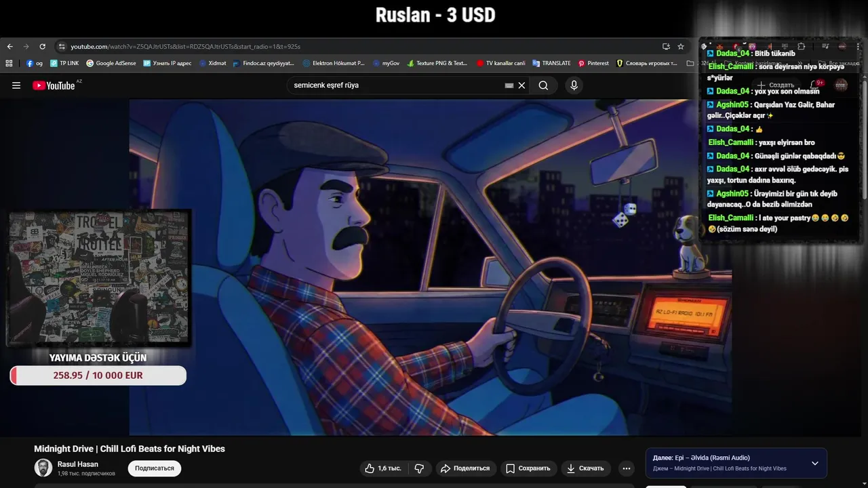Open the Elektron Hökumət bookmark
This screenshot has height=488, width=868.
[334, 63]
